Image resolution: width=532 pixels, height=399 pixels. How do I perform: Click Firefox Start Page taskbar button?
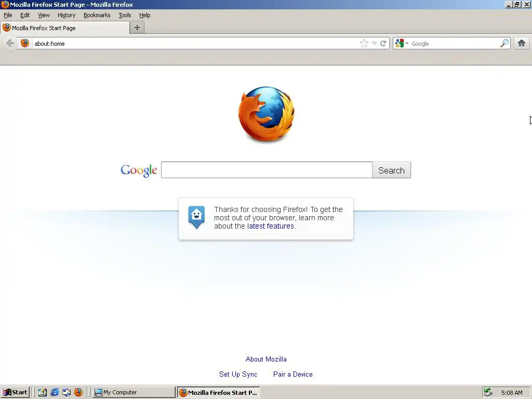pyautogui.click(x=219, y=392)
